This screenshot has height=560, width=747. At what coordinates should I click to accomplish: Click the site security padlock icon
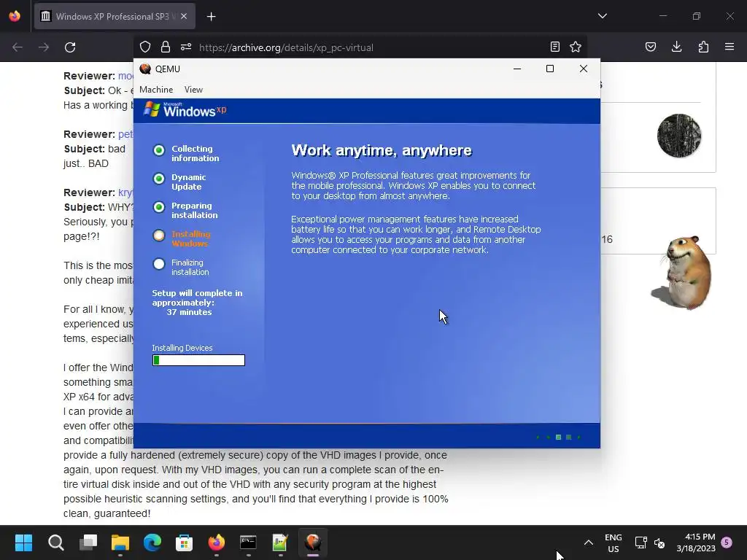[x=166, y=47]
